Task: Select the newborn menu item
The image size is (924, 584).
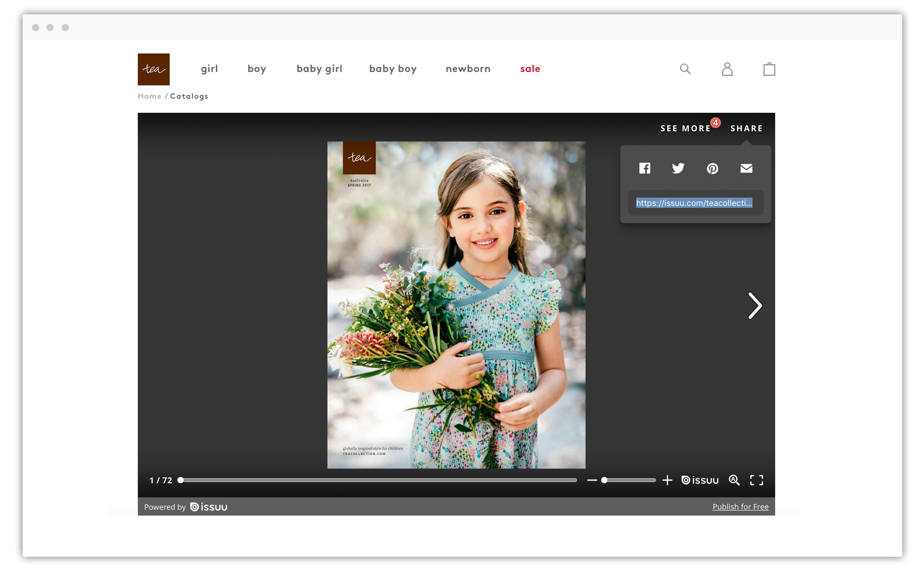Action: click(x=468, y=68)
